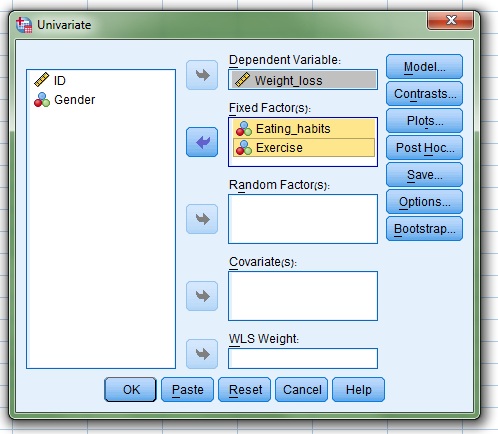The width and height of the screenshot is (498, 434).
Task: Close the Univariate dialog window
Action: [x=450, y=20]
